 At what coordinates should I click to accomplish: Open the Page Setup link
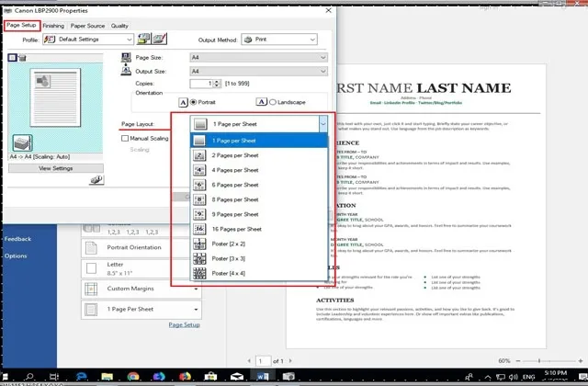pyautogui.click(x=186, y=325)
